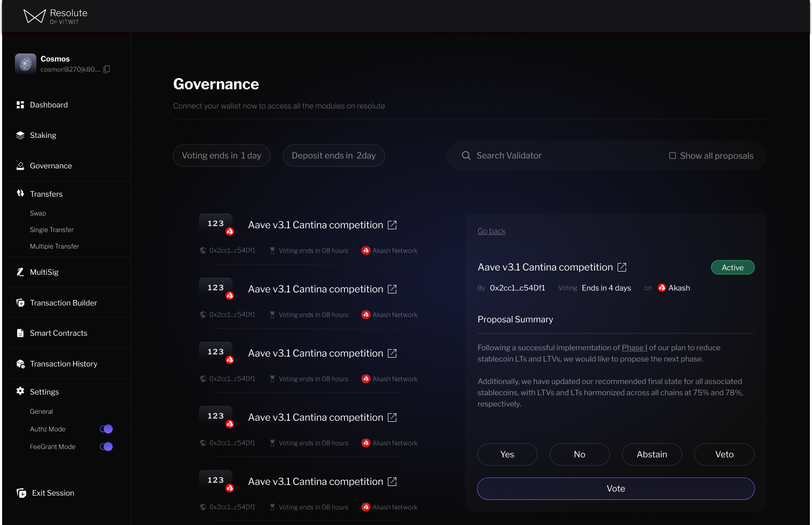Open external link in proposal detail panel
The width and height of the screenshot is (812, 525).
click(x=622, y=267)
